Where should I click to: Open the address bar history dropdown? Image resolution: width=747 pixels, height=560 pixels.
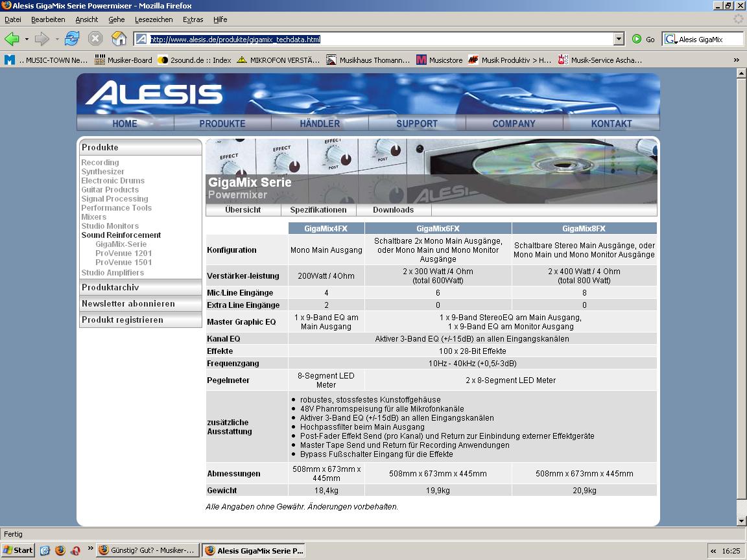click(619, 39)
